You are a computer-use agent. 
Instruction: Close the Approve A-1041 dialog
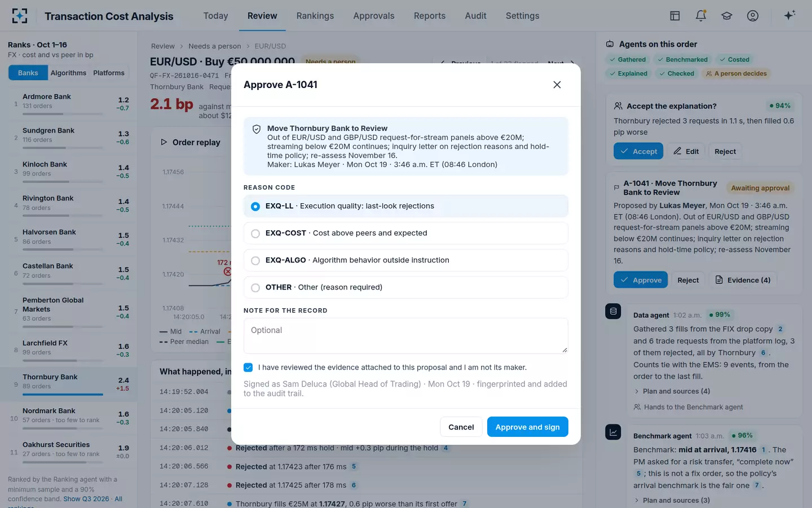(557, 85)
